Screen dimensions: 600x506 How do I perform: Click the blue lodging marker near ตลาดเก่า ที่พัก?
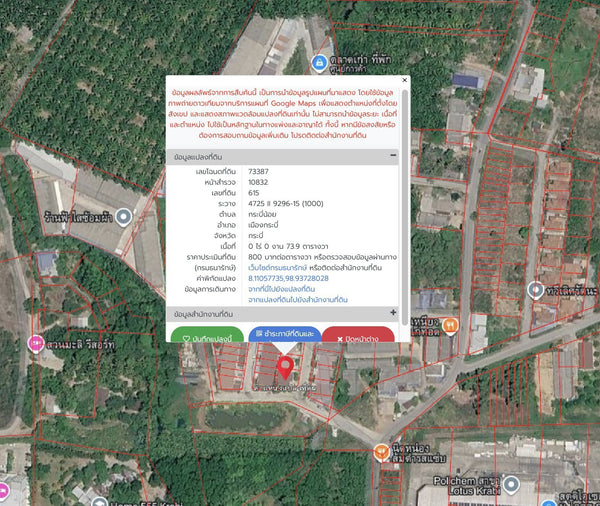pyautogui.click(x=319, y=63)
